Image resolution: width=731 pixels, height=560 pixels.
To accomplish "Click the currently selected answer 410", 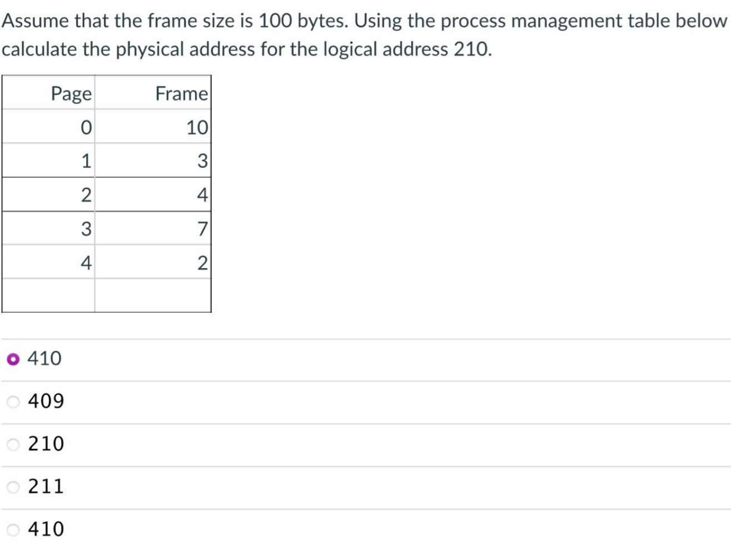I will (x=43, y=358).
